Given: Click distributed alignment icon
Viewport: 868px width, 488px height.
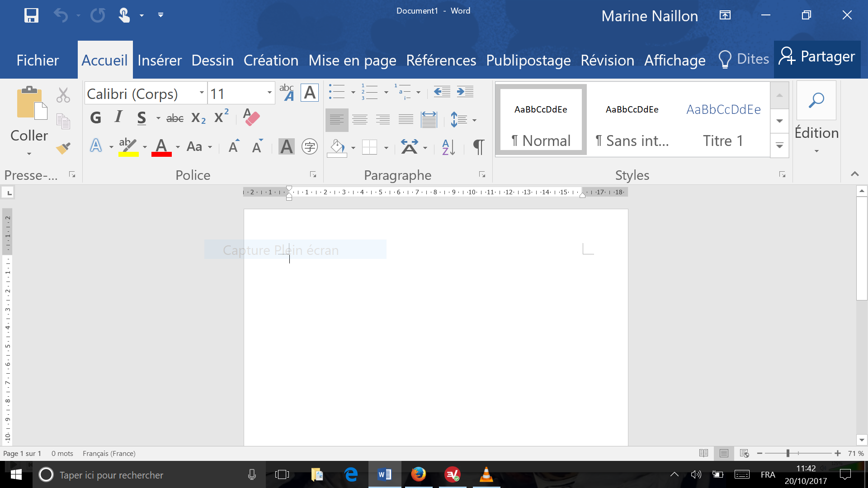Looking at the screenshot, I should [x=429, y=120].
